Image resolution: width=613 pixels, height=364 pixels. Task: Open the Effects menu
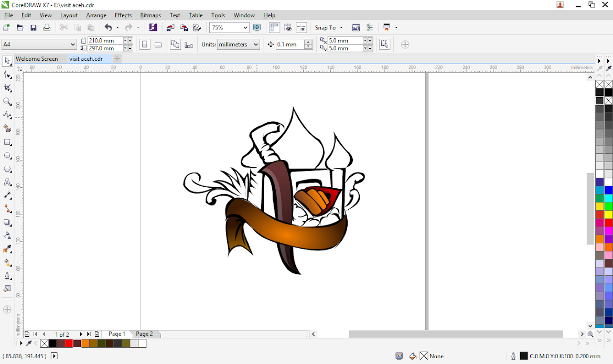123,15
